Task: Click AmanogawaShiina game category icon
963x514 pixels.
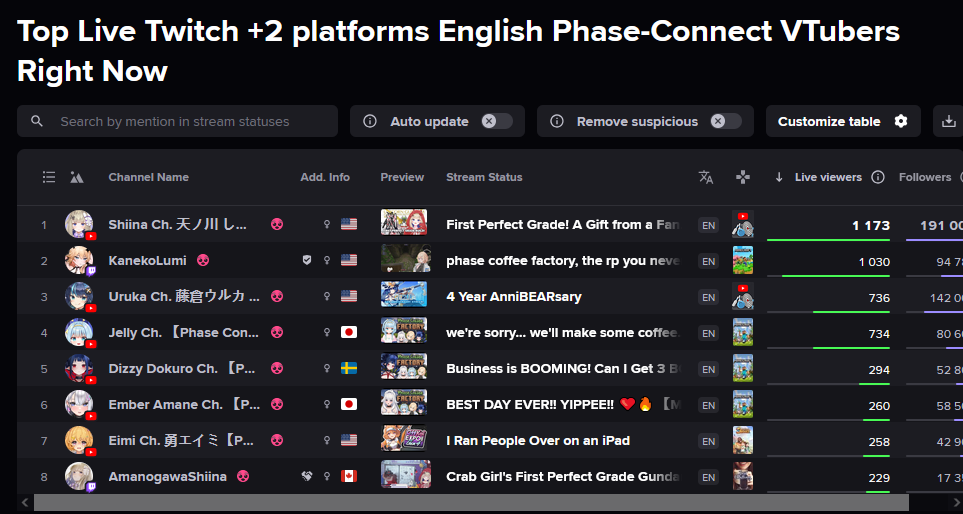Action: point(743,476)
